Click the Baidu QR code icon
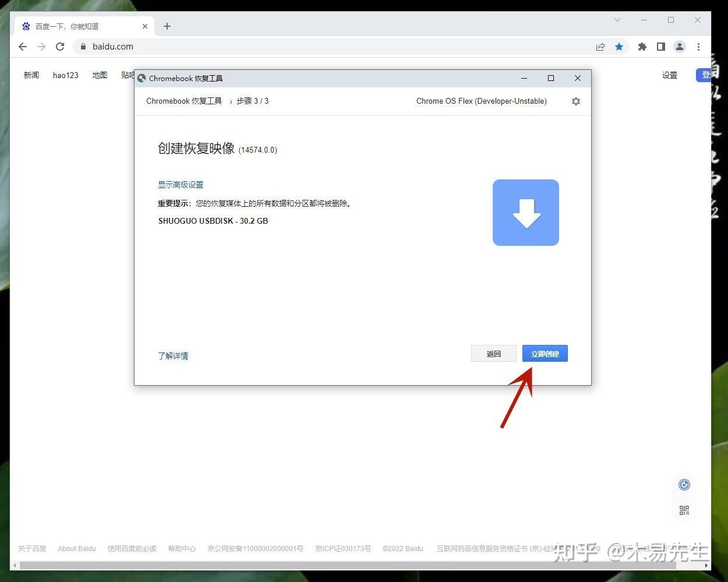728x582 pixels. click(x=684, y=510)
